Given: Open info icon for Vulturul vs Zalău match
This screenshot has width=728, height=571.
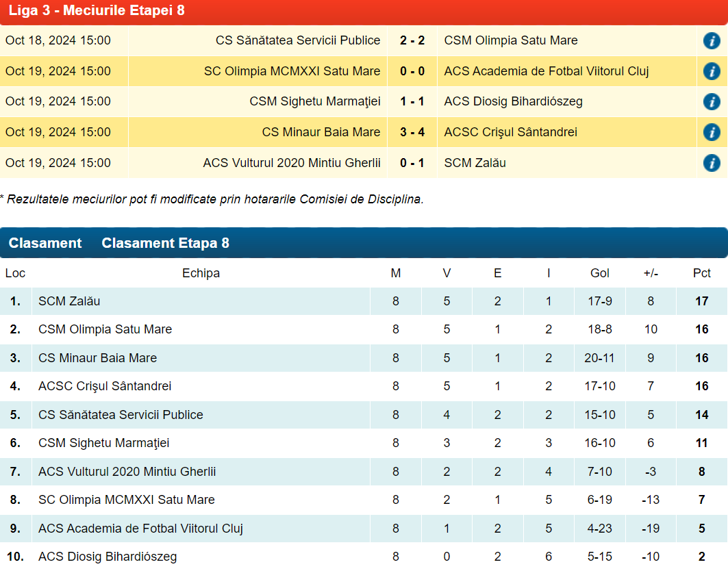Looking at the screenshot, I should point(712,163).
